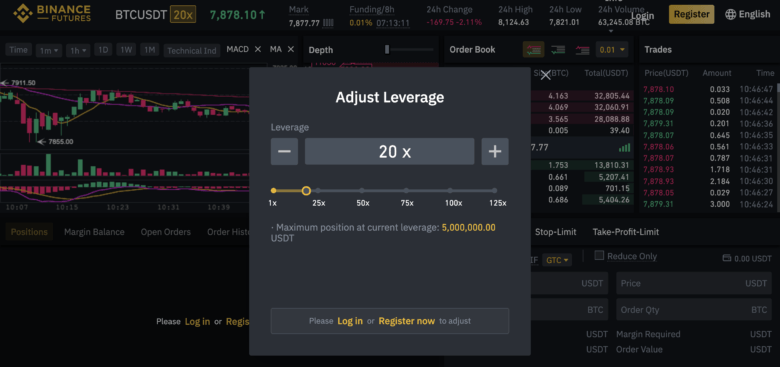The width and height of the screenshot is (780, 367).
Task: Select the second order book layout icon
Action: click(558, 50)
